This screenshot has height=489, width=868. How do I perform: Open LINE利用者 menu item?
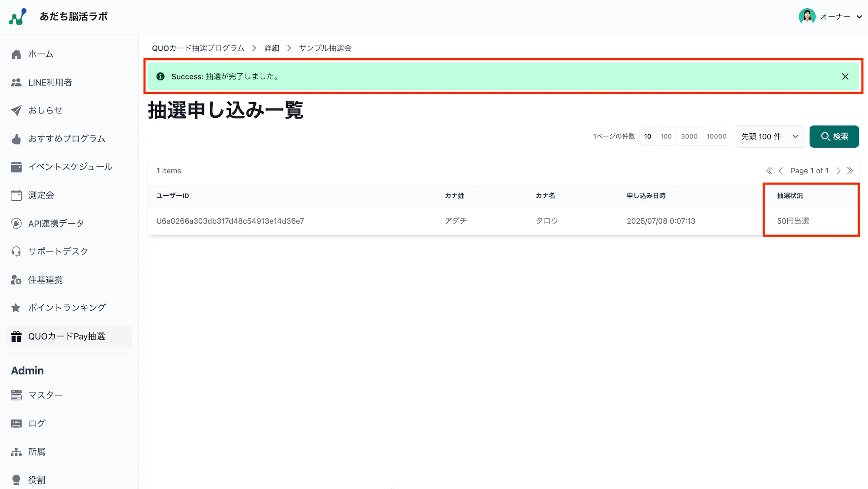tap(69, 83)
